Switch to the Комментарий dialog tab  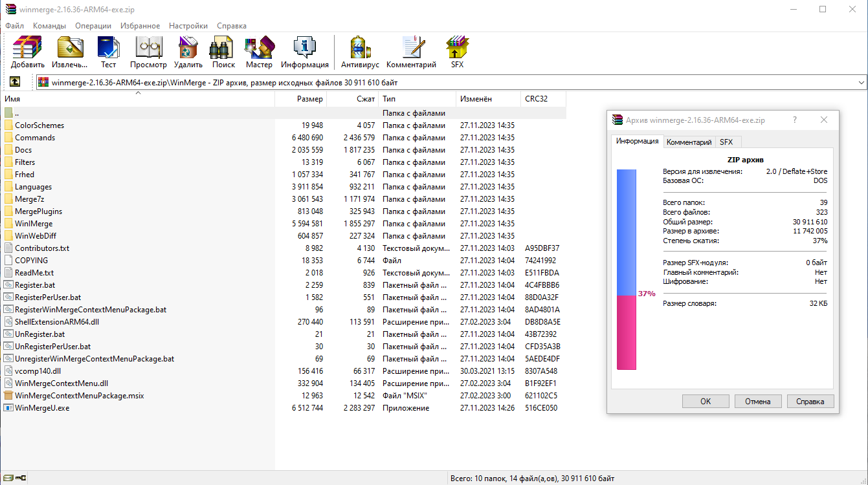pos(689,142)
